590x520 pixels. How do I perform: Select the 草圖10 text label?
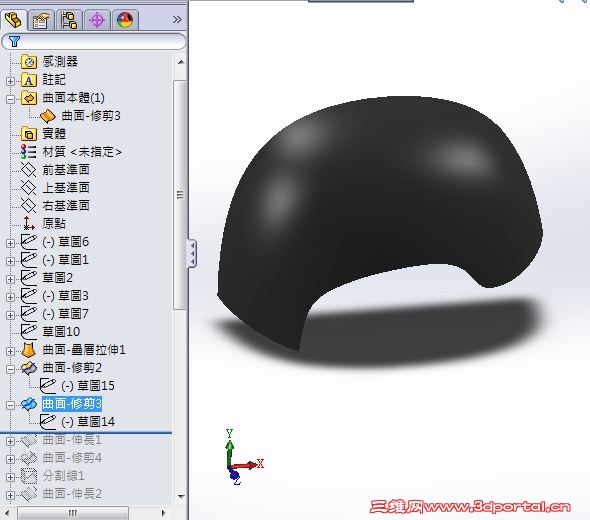point(61,332)
